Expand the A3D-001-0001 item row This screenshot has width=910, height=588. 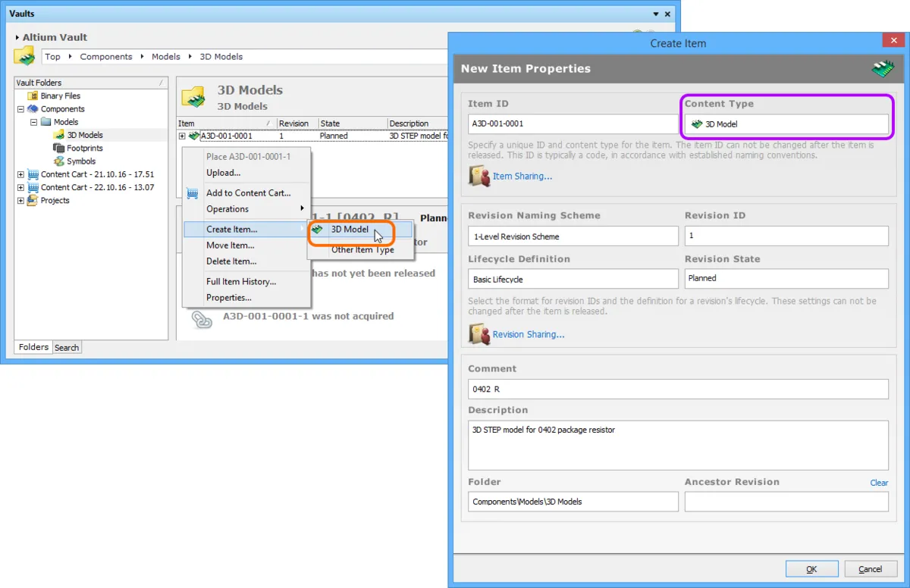pos(182,136)
